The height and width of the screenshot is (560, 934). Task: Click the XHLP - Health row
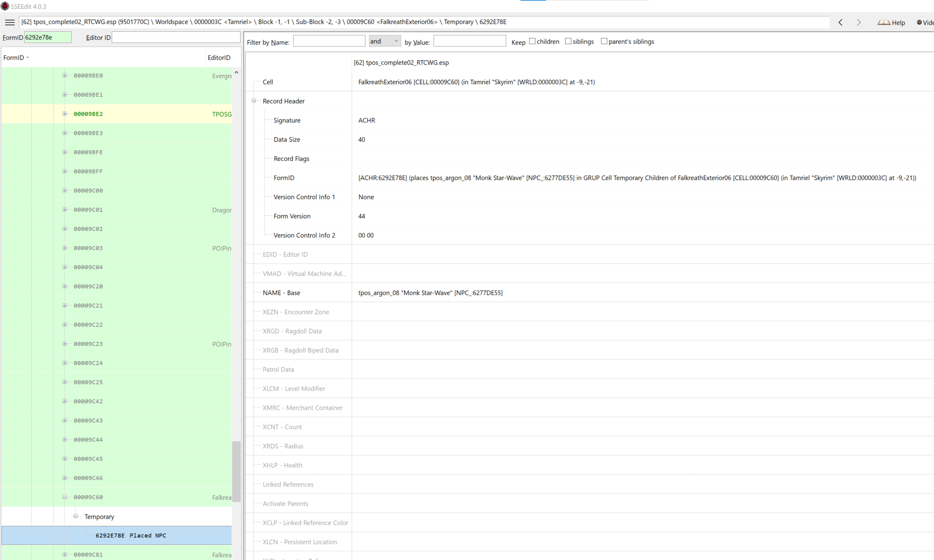tap(590, 465)
